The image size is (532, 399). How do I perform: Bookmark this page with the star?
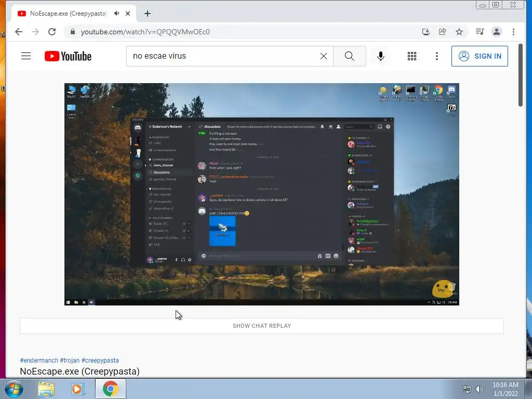tap(459, 32)
